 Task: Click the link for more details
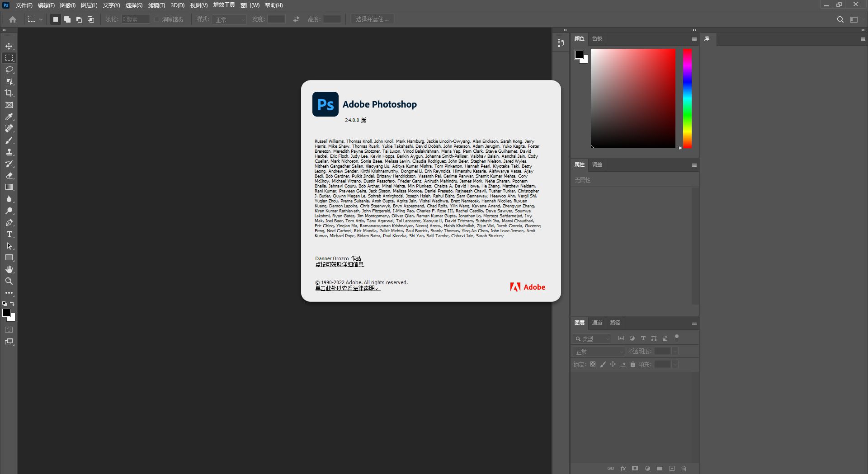click(x=340, y=264)
